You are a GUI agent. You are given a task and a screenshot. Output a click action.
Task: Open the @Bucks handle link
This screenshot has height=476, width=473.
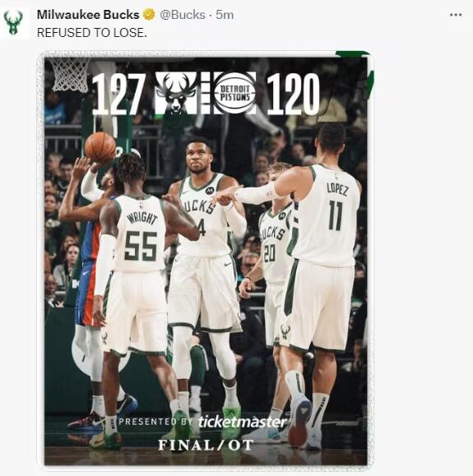183,15
